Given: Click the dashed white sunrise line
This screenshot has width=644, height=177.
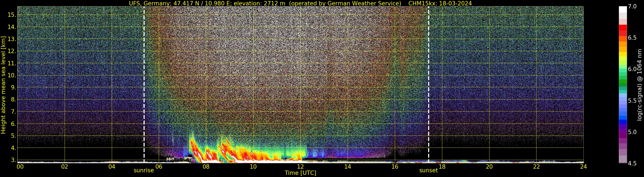Looking at the screenshot, I should tap(144, 85).
